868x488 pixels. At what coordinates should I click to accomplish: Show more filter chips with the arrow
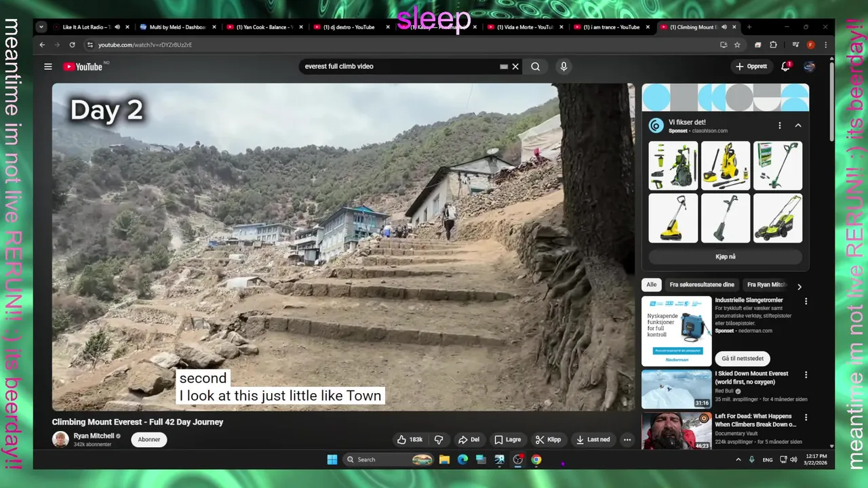pyautogui.click(x=800, y=287)
